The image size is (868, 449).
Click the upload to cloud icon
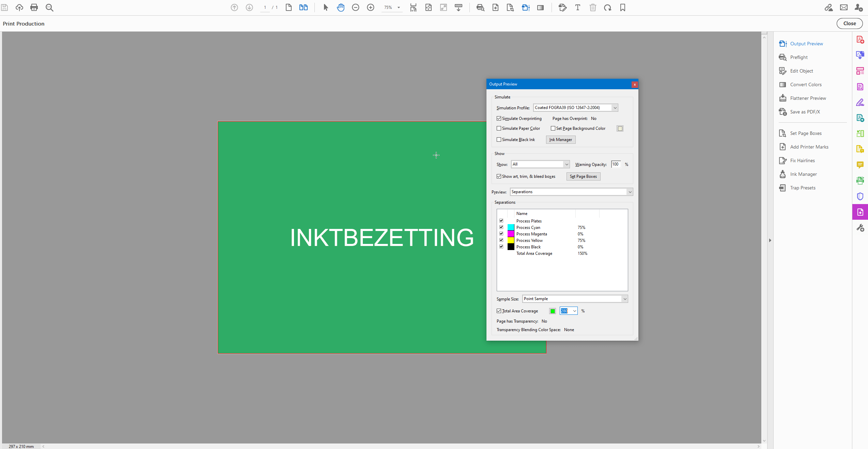[x=19, y=7]
